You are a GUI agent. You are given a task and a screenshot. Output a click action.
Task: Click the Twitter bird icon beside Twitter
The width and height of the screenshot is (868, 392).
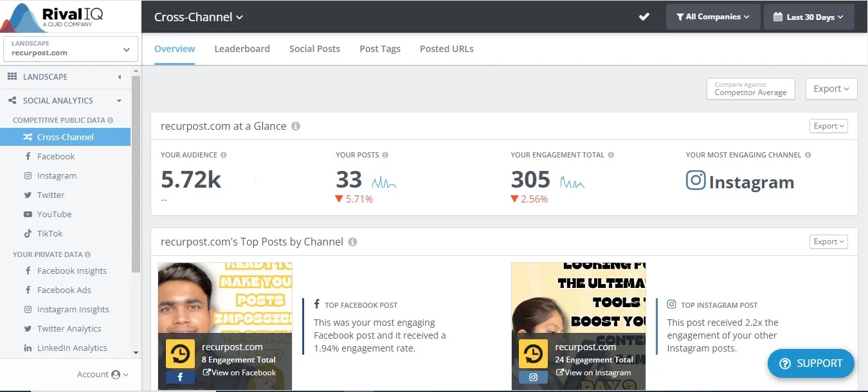[28, 195]
